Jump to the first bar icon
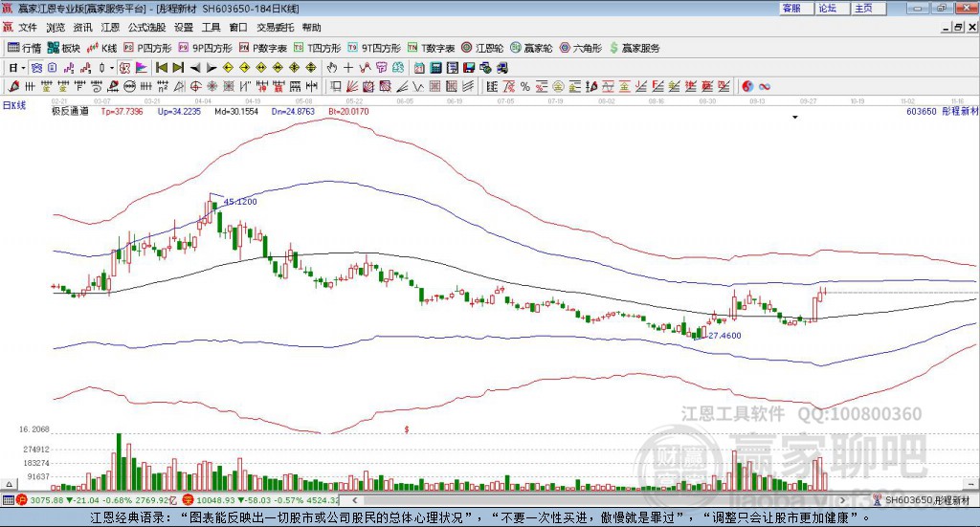Image resolution: width=980 pixels, height=527 pixels. (161, 68)
